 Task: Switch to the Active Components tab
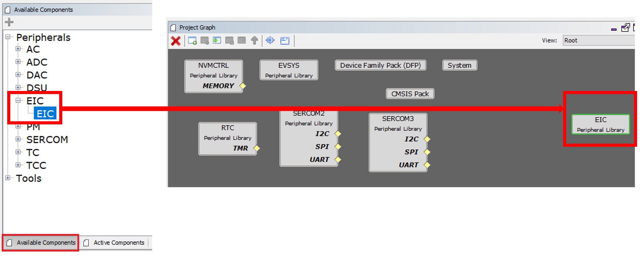coord(115,243)
